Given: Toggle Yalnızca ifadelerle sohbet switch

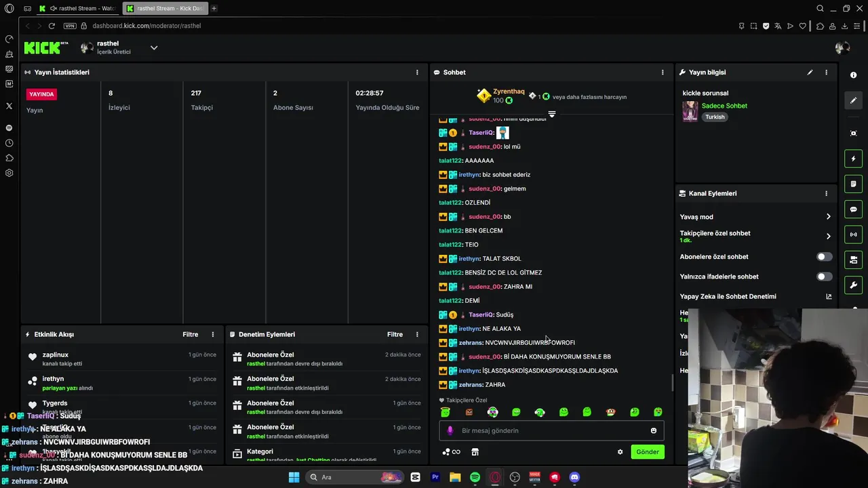Looking at the screenshot, I should 824,277.
